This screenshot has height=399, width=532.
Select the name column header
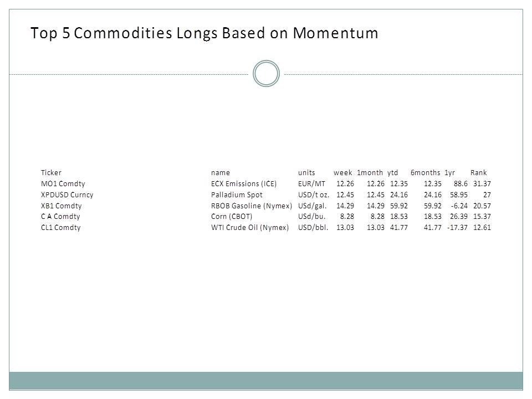pos(220,172)
